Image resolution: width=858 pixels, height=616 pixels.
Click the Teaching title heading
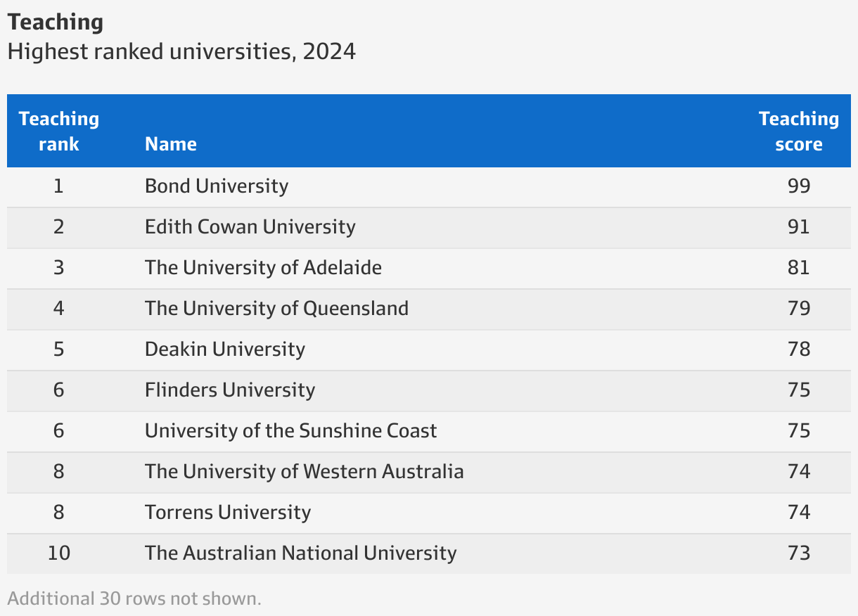[55, 23]
